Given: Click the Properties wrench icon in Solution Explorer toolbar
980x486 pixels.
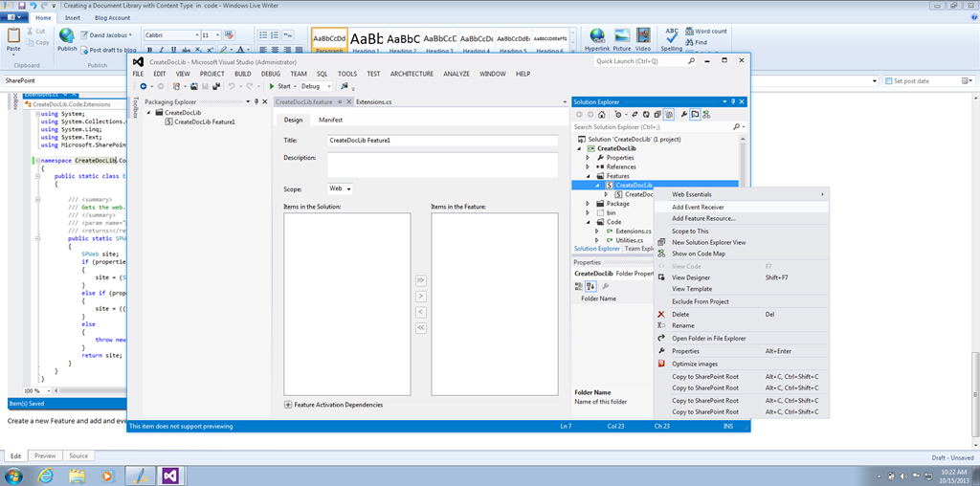Looking at the screenshot, I should [x=683, y=114].
